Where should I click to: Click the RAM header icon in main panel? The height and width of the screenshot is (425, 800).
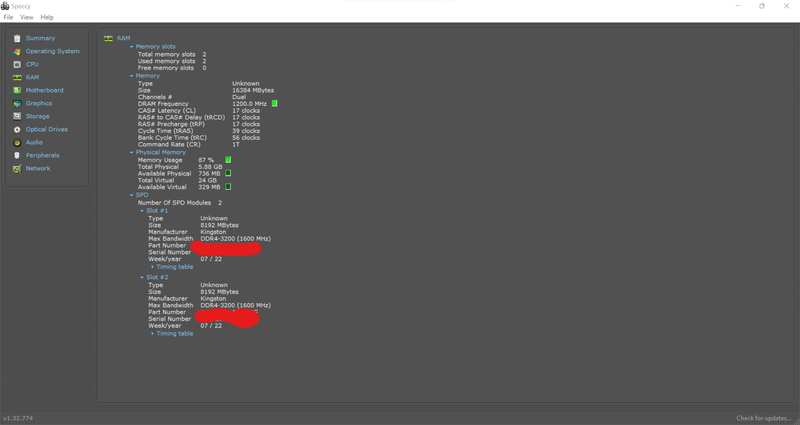coord(108,38)
